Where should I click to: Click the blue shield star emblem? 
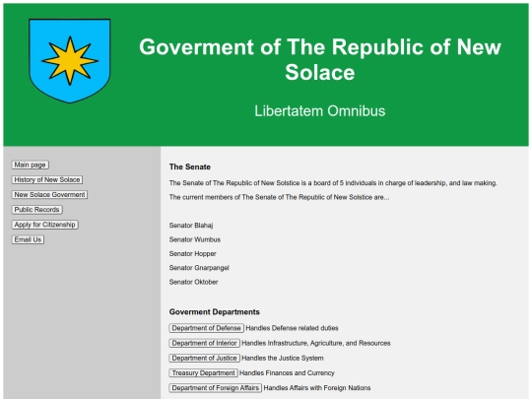[x=70, y=61]
